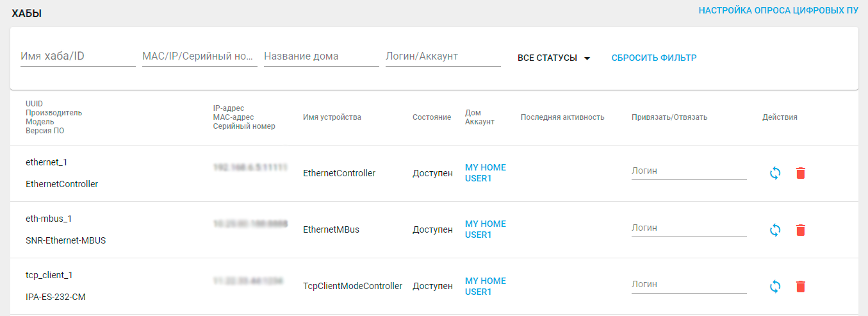Sync the tcp_client_1 hub

click(x=775, y=286)
